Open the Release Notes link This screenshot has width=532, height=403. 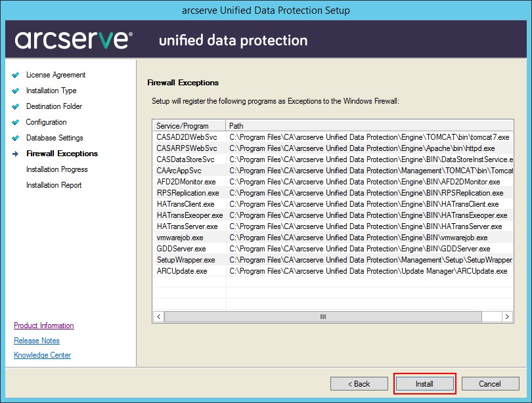click(x=37, y=340)
